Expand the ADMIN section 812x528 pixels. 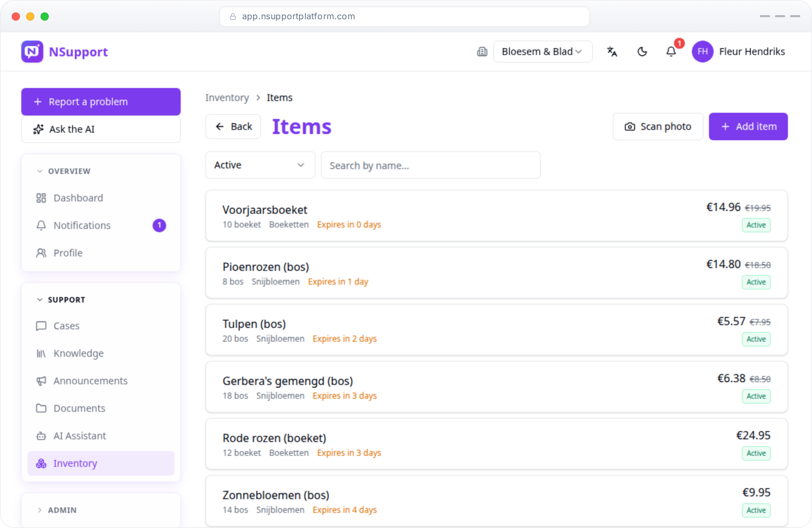pyautogui.click(x=57, y=510)
